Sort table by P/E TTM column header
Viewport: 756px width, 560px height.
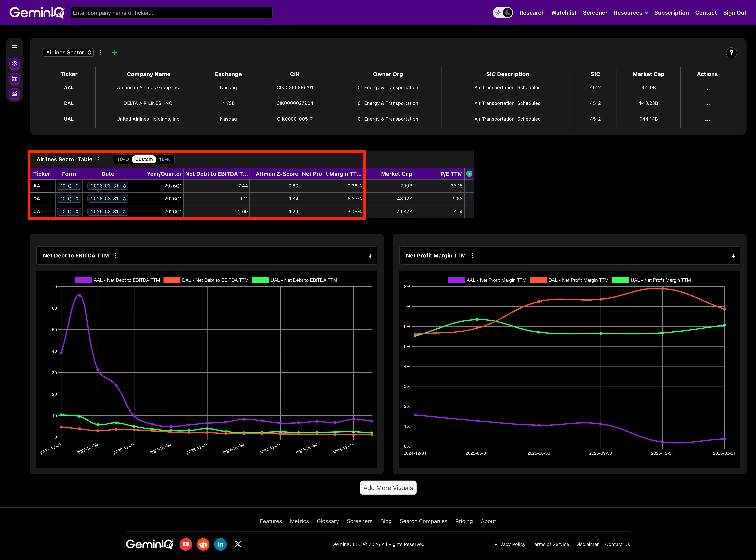439,174
